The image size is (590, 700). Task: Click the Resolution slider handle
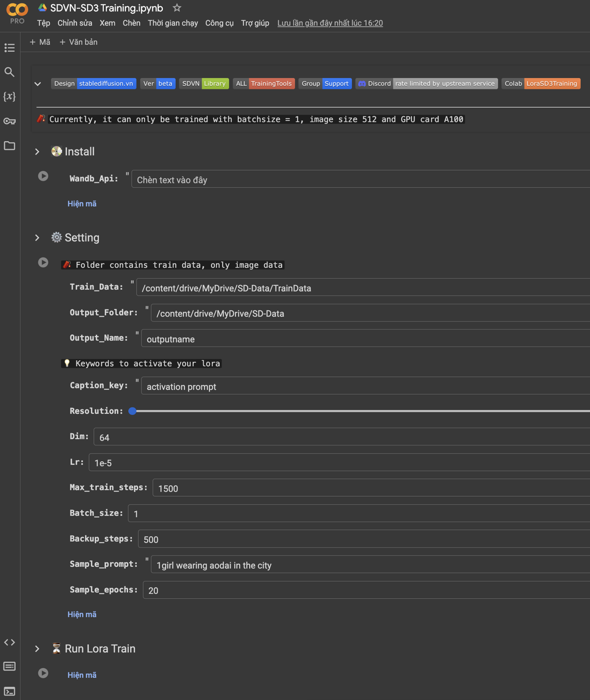pos(132,411)
